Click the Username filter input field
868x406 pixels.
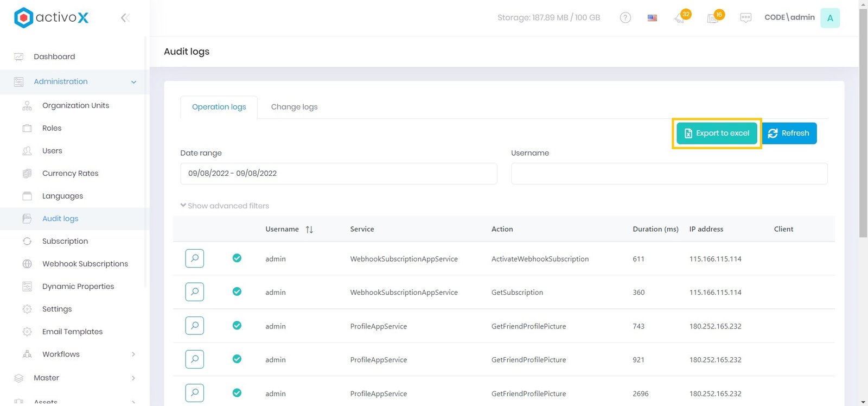[x=669, y=174]
